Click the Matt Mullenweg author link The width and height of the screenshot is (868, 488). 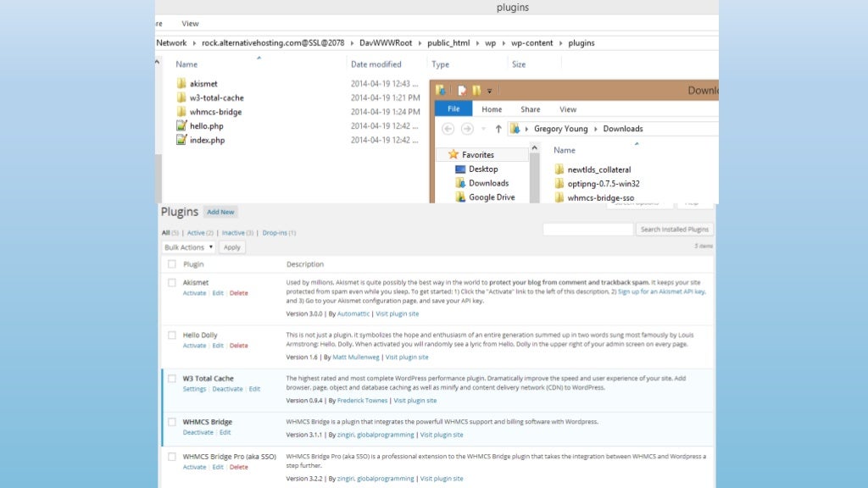click(x=356, y=358)
